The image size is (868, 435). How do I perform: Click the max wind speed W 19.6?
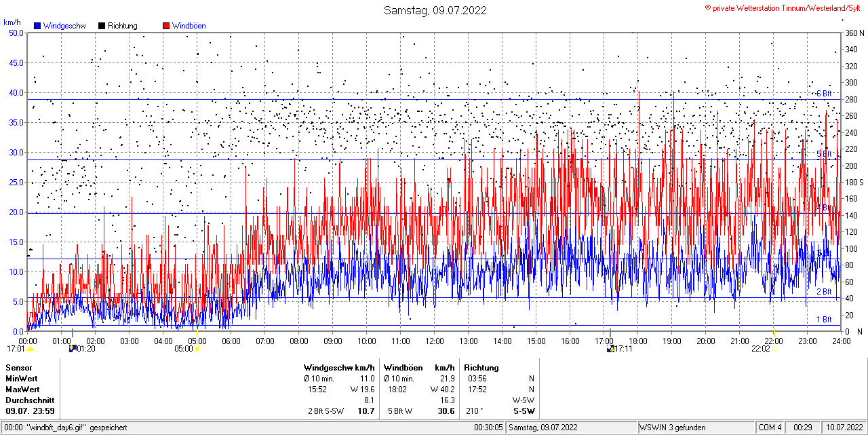[x=362, y=390]
